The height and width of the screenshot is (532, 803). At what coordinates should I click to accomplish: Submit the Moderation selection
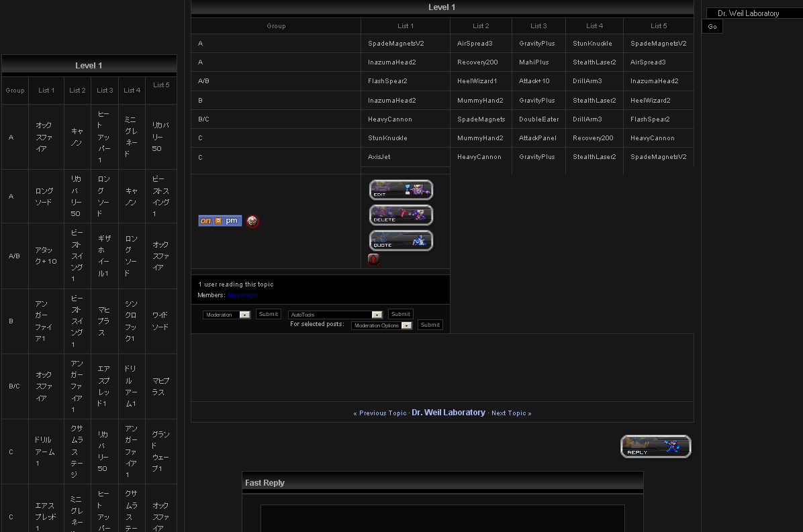269,314
